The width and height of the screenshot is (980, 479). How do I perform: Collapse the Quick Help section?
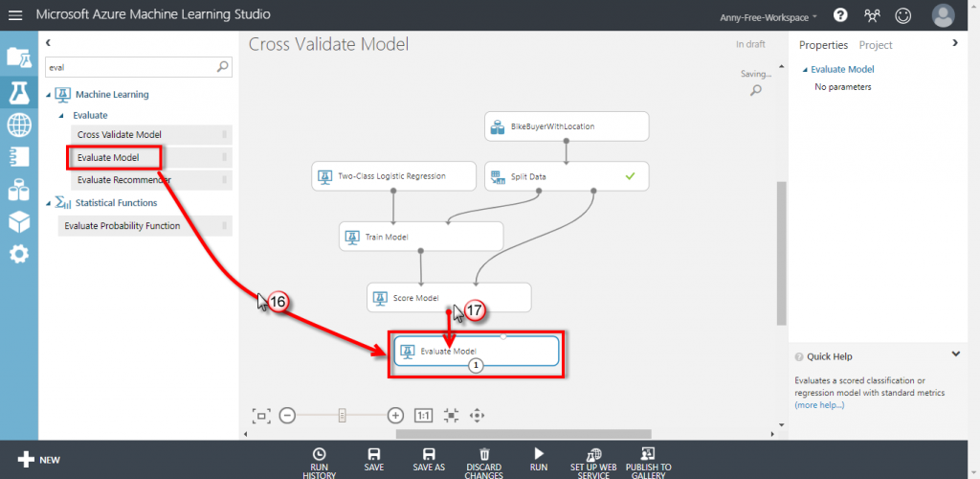pos(956,354)
